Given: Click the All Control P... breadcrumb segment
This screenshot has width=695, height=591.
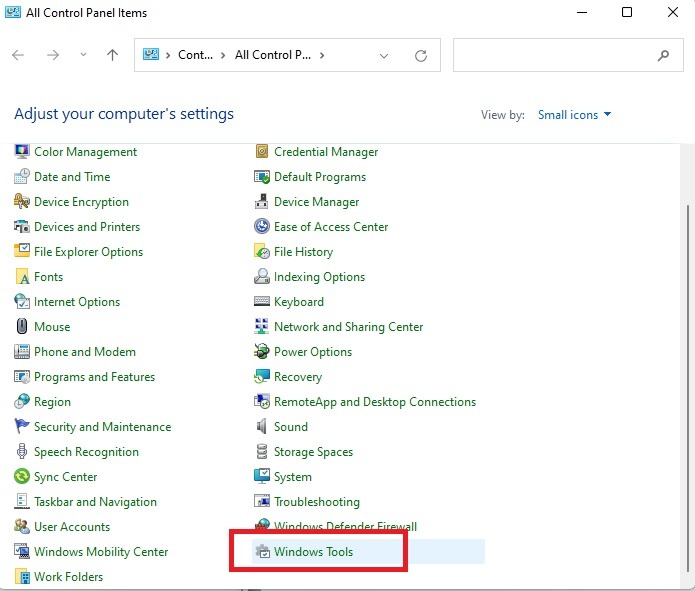Looking at the screenshot, I should pos(273,55).
